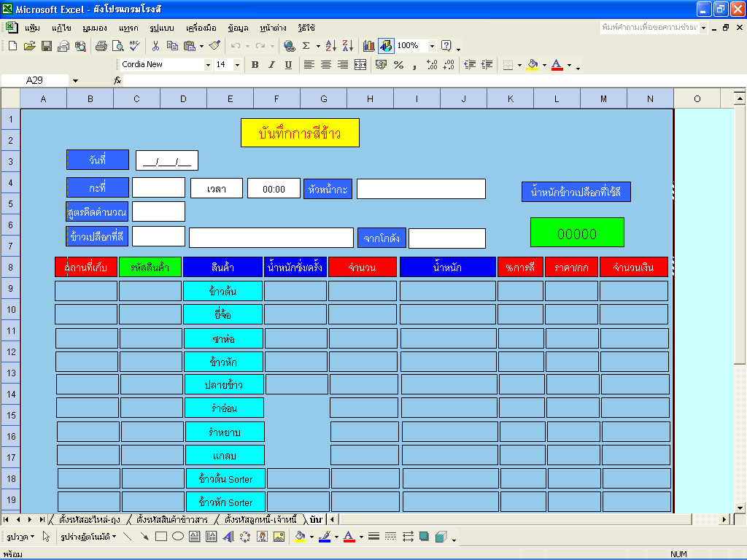
Task: Toggle italic formatting
Action: click(271, 65)
